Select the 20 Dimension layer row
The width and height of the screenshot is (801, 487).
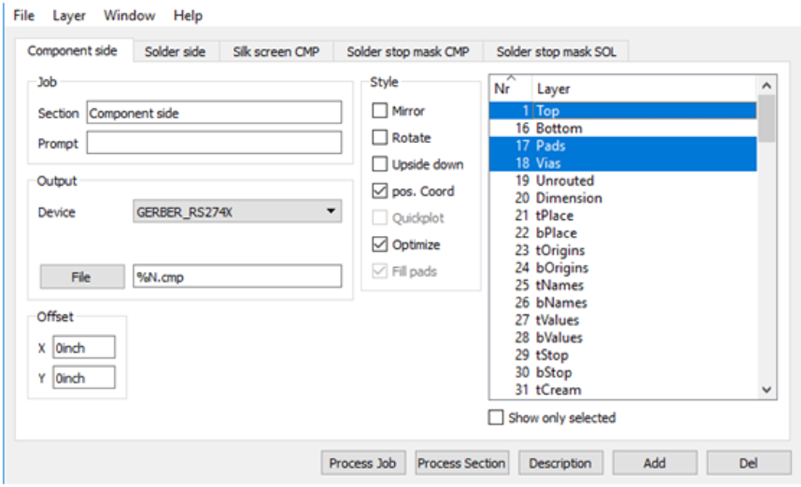coord(568,198)
